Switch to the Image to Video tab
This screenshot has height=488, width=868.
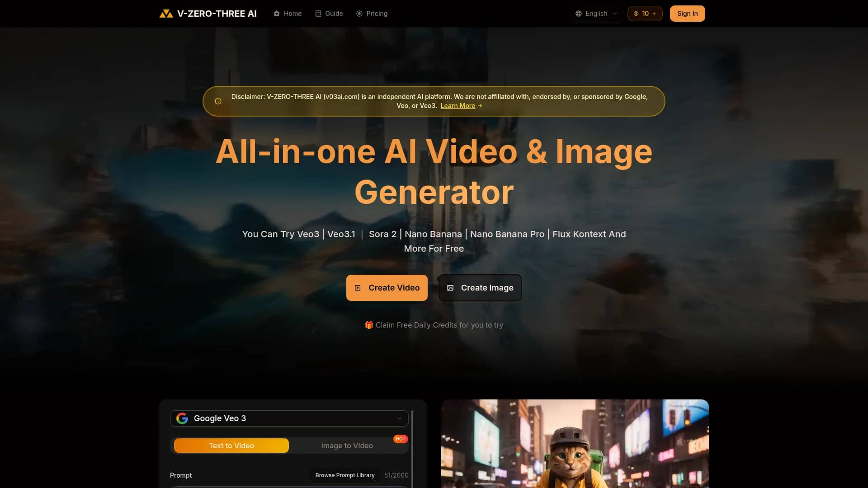pos(347,446)
